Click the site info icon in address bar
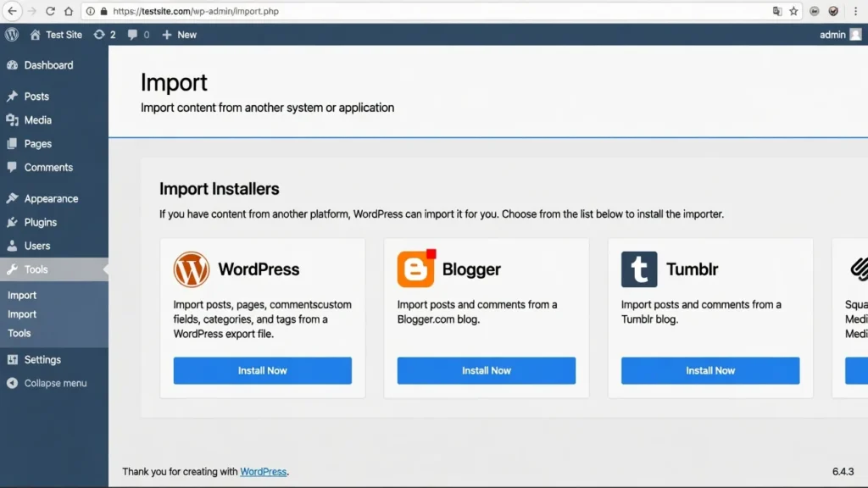This screenshot has height=488, width=868. (x=90, y=11)
